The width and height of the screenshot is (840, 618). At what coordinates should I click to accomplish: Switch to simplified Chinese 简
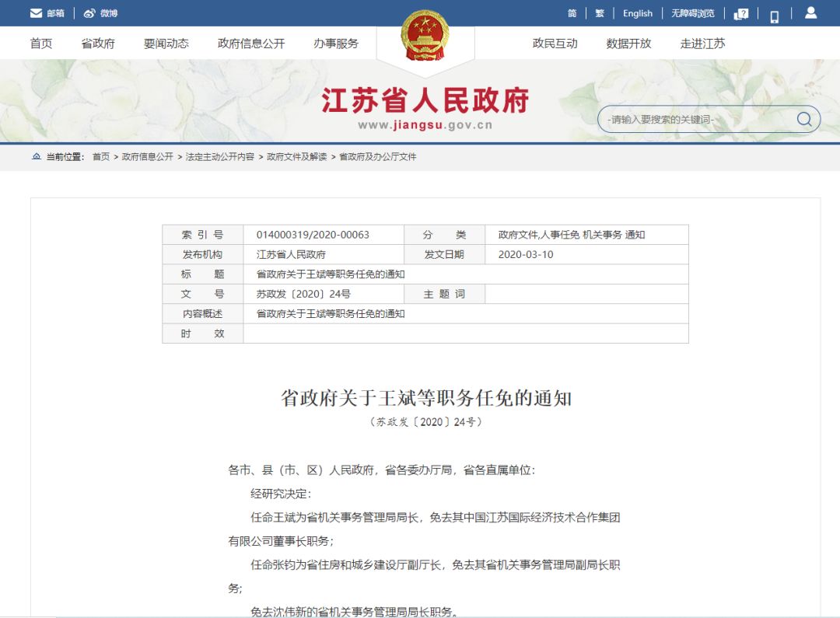coord(572,13)
